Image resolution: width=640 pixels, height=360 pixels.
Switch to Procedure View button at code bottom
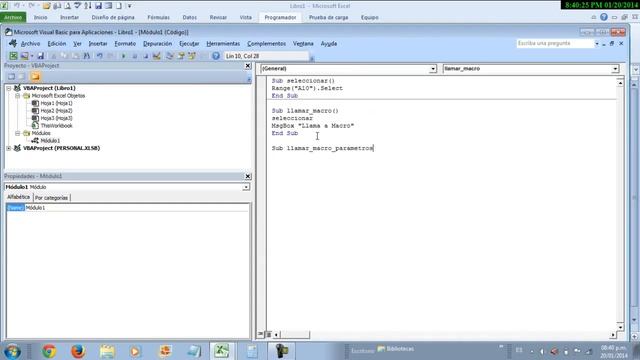[261, 334]
